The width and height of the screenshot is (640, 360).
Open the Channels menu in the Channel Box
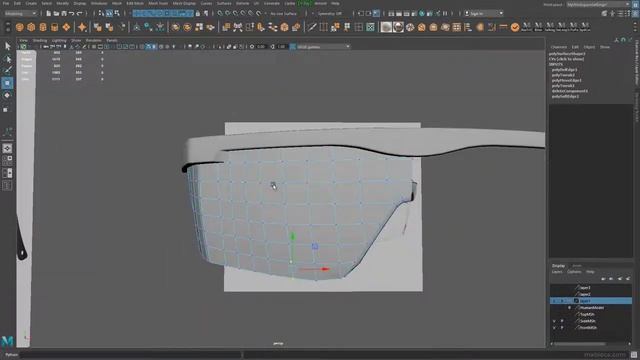[x=558, y=47]
